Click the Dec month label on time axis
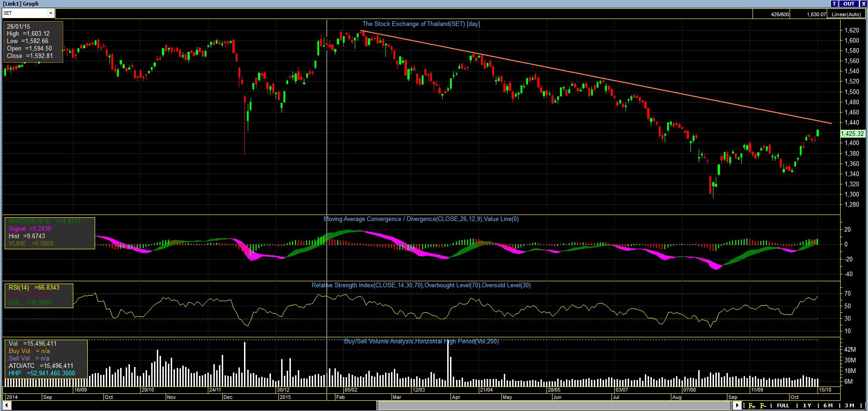This screenshot has width=868, height=411. (x=228, y=397)
